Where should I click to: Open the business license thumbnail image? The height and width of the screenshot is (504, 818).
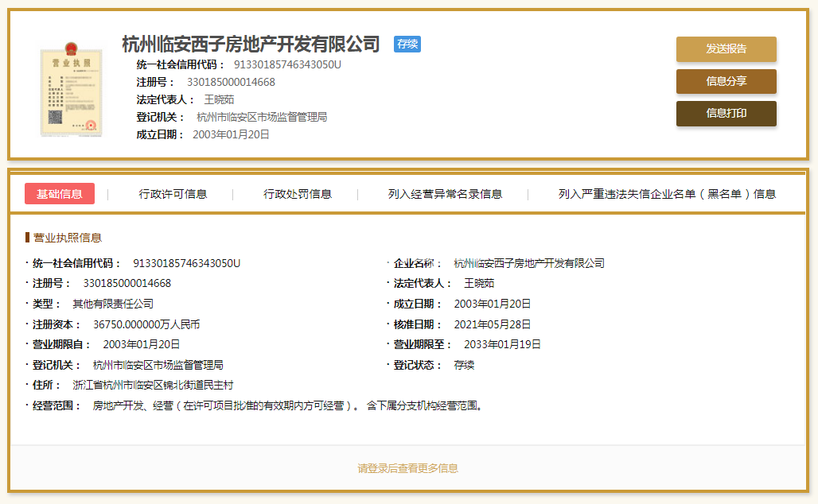click(x=72, y=90)
